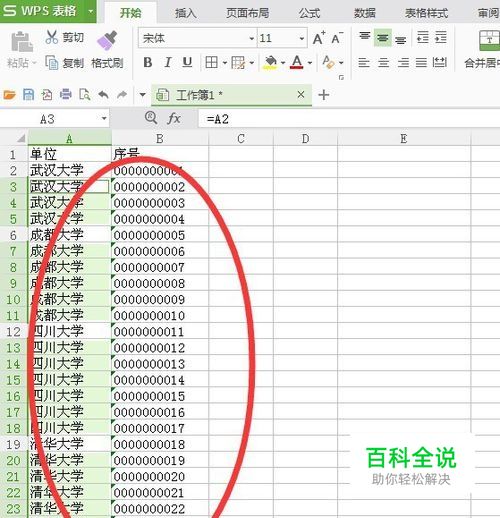Switch to the 表格样式 tab

426,13
